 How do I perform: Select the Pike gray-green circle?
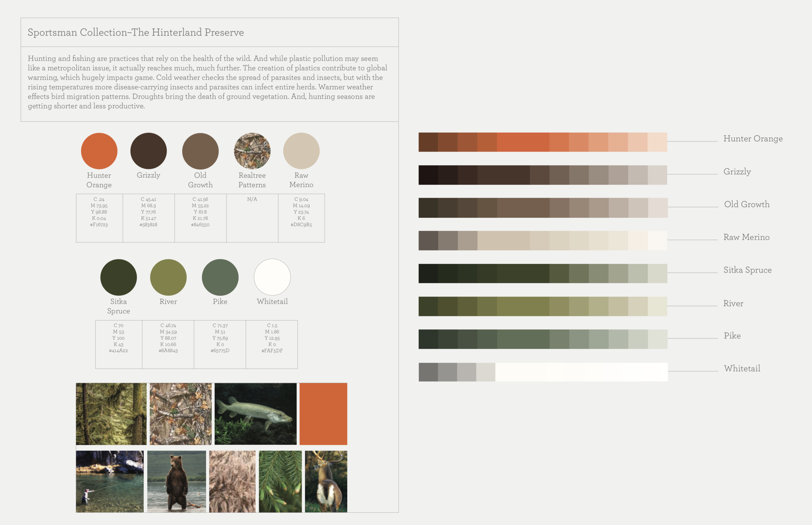coord(220,277)
